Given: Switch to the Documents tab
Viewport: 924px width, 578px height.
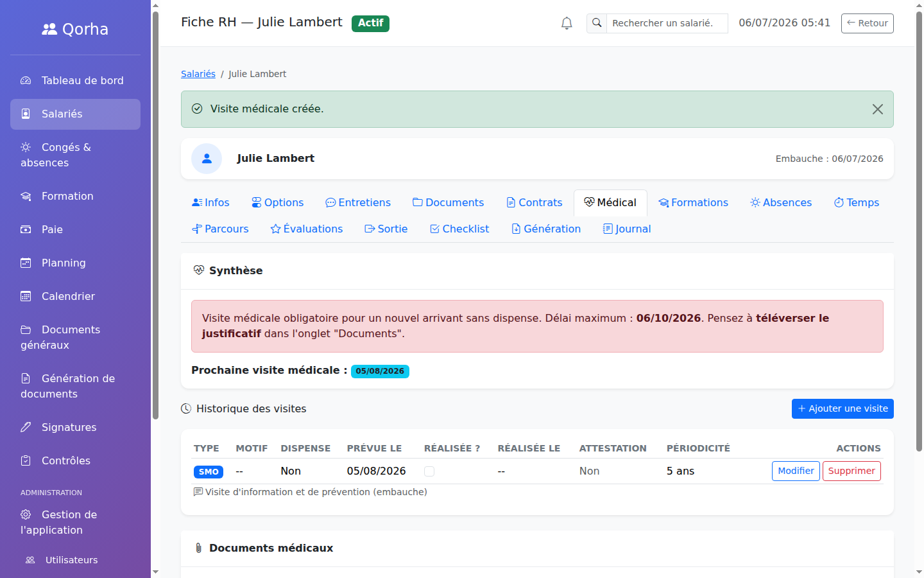Looking at the screenshot, I should click(448, 202).
